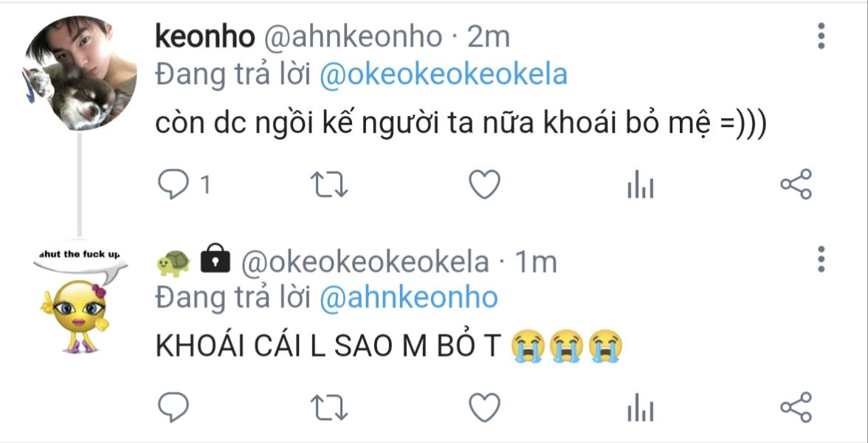Reply to keonho's tweet
The height and width of the screenshot is (443, 868).
(175, 184)
